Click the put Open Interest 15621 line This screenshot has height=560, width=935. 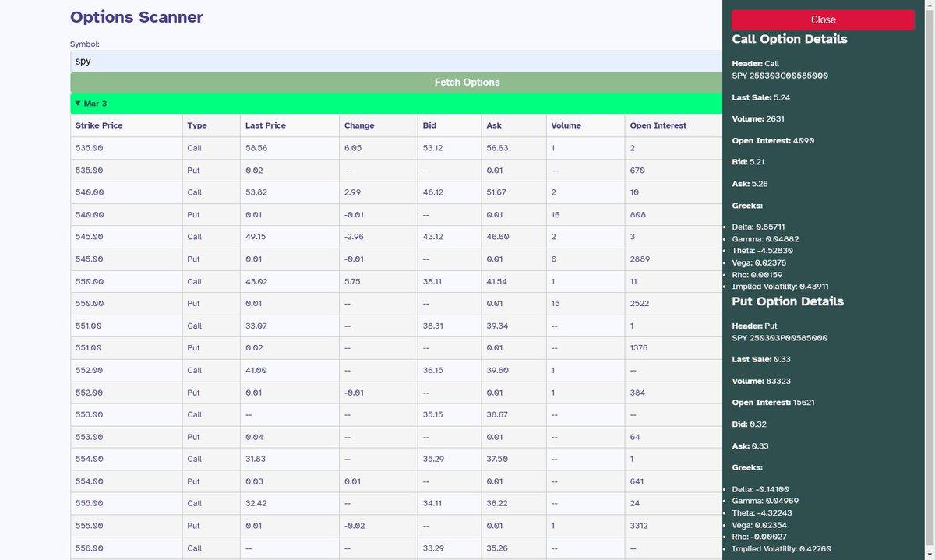pyautogui.click(x=775, y=403)
